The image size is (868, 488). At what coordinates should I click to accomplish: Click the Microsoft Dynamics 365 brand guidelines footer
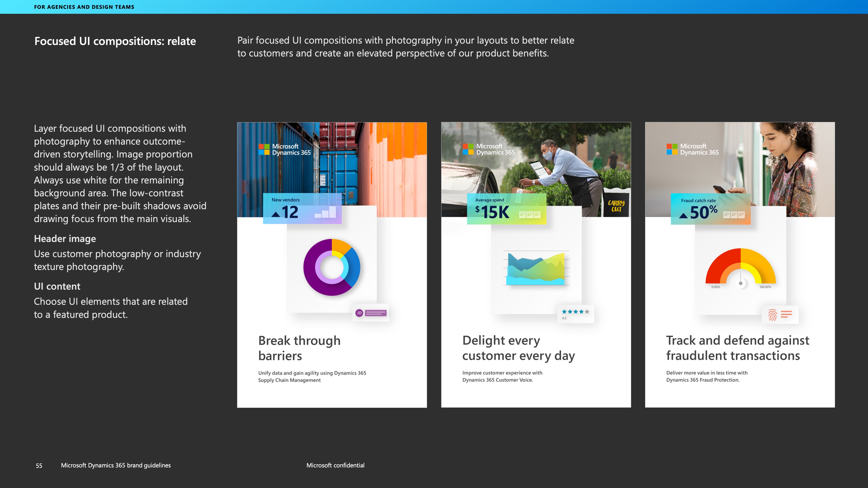[x=116, y=465]
